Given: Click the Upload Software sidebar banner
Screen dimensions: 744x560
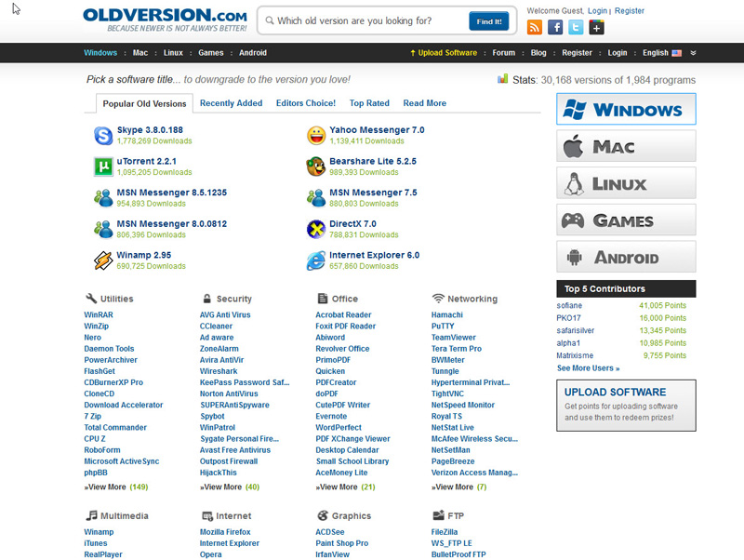Looking at the screenshot, I should tap(626, 406).
